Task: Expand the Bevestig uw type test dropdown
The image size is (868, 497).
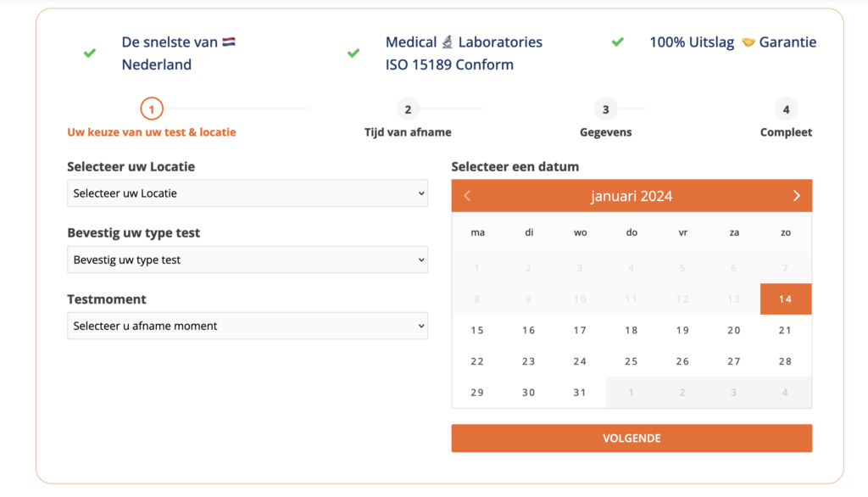Action: 247,260
